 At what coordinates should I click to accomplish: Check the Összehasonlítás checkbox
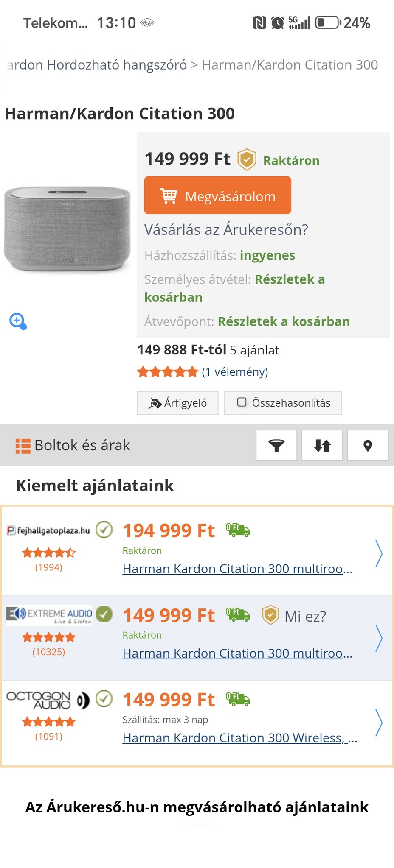click(x=242, y=402)
